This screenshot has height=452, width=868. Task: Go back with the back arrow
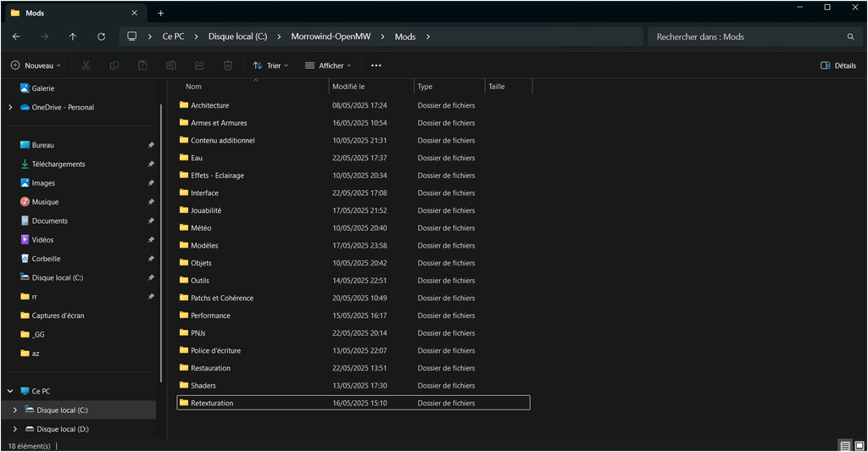(x=17, y=36)
